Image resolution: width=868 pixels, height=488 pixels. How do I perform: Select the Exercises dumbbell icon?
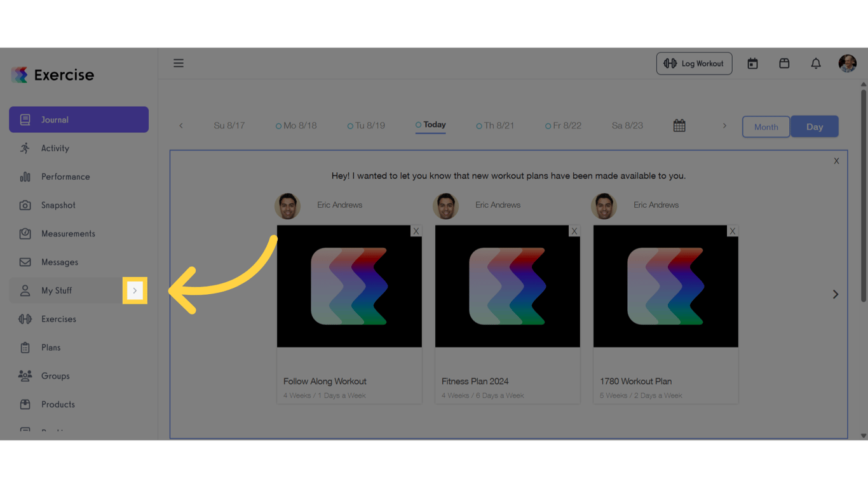tap(25, 318)
